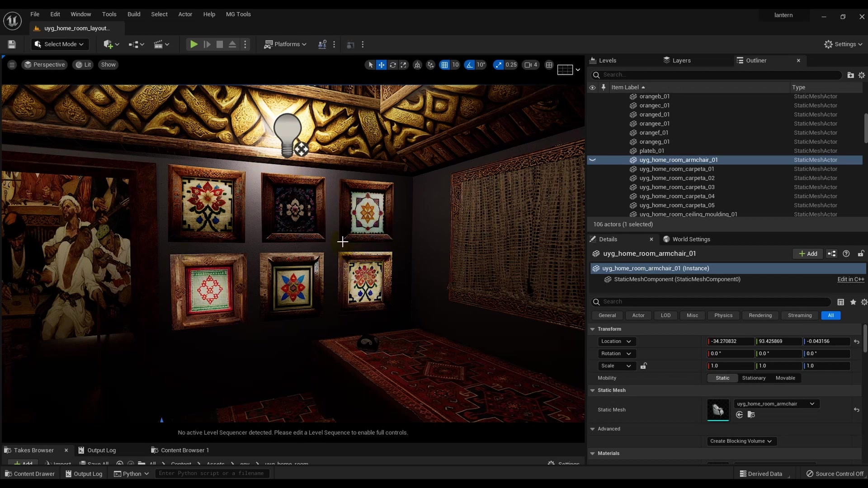Screen dimensions: 868x488
Task: Toggle world/local coordinate system icon
Action: (417, 65)
